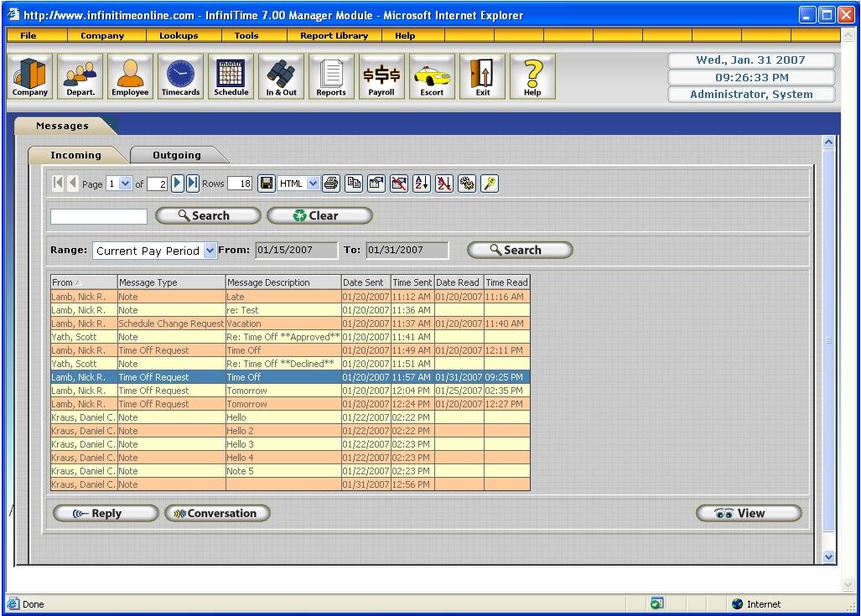Click the Message Description column header
The height and width of the screenshot is (616, 861).
point(283,282)
